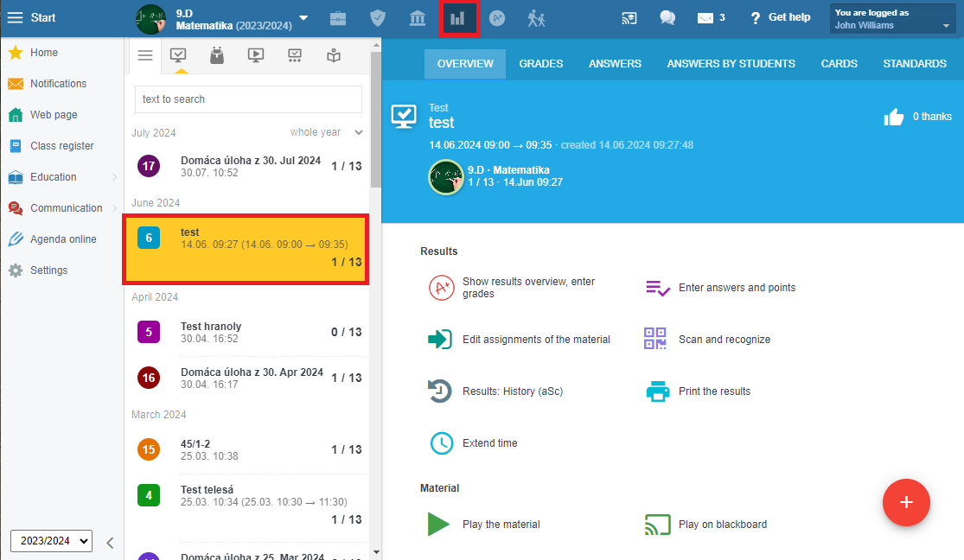The width and height of the screenshot is (964, 560).
Task: Switch to the OVERVIEW tab
Action: click(x=465, y=64)
